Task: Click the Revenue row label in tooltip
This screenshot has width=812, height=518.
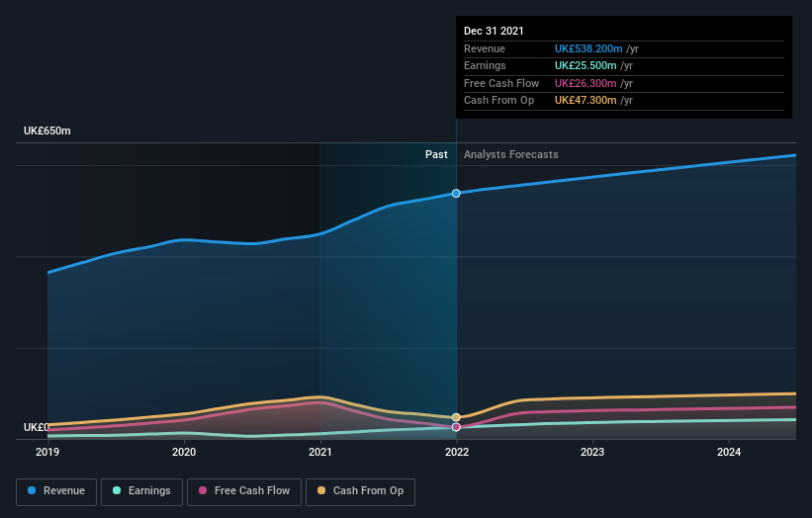Action: (485, 48)
